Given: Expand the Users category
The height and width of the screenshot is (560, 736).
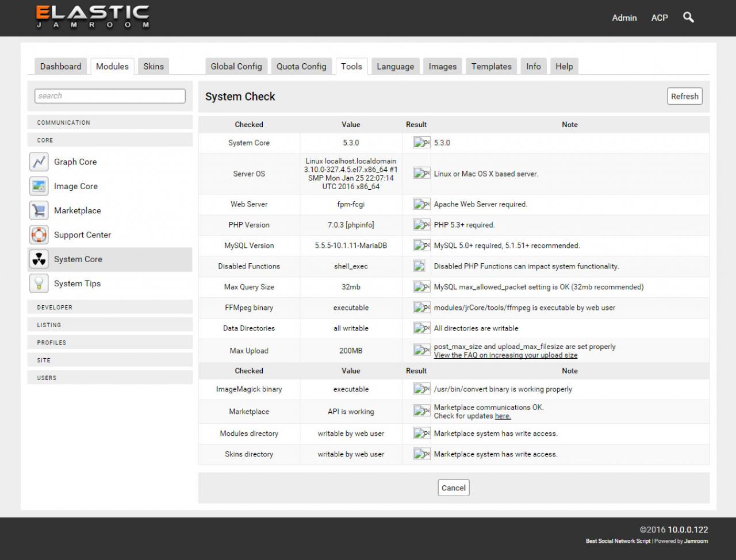Looking at the screenshot, I should tap(47, 378).
